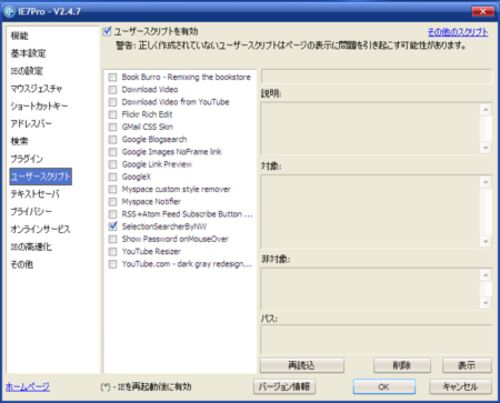
Task: Select IEの設定 in sidebar
Action: [x=27, y=71]
